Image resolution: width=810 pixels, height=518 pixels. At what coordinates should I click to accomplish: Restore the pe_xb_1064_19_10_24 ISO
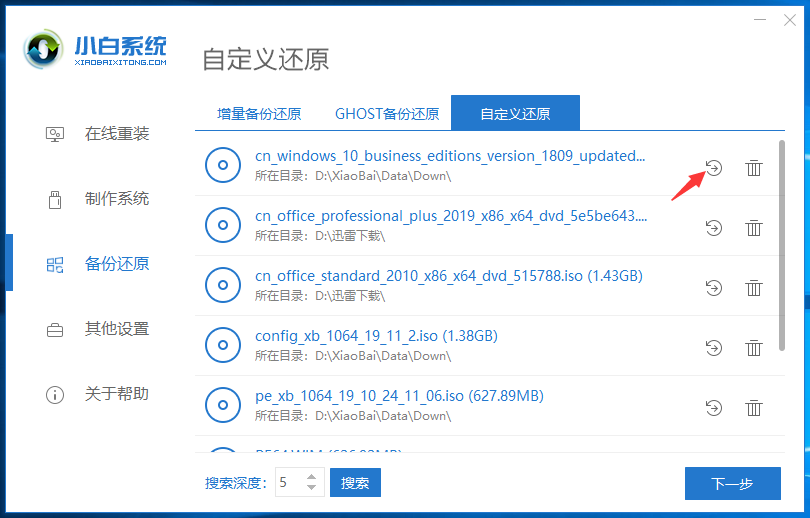pos(713,407)
